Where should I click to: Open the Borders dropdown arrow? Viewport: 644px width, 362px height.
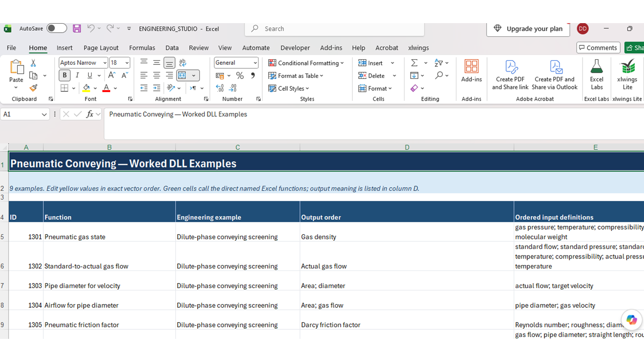[73, 88]
